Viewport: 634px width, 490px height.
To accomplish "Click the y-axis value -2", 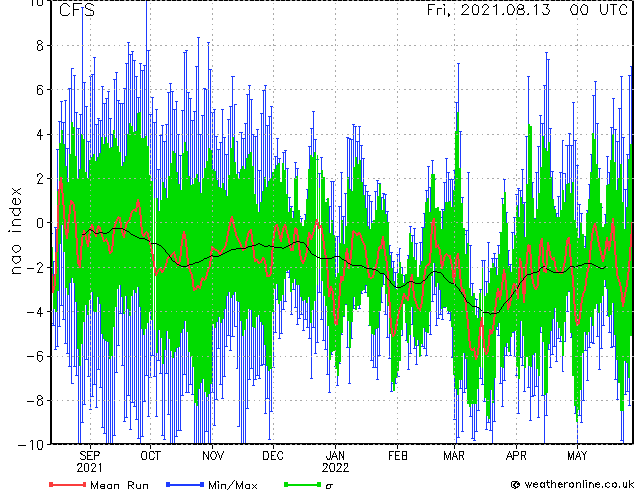I will tap(35, 267).
